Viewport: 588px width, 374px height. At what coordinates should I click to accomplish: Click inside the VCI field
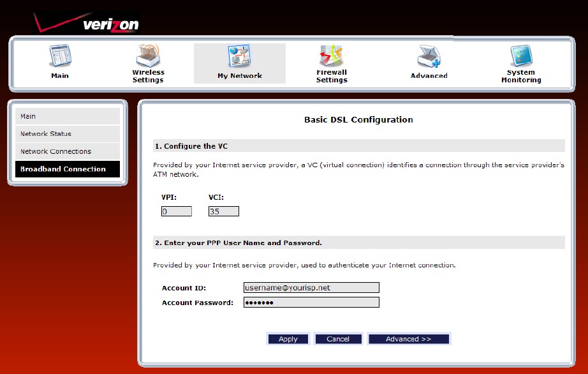[x=223, y=211]
